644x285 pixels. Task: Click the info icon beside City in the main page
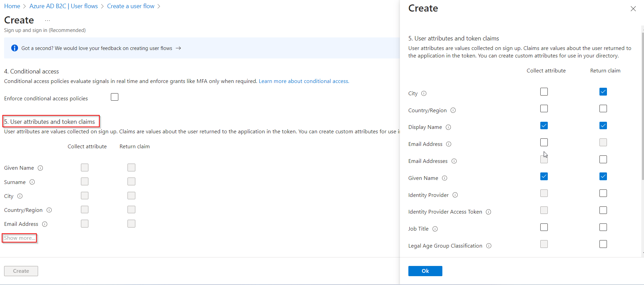coord(20,196)
